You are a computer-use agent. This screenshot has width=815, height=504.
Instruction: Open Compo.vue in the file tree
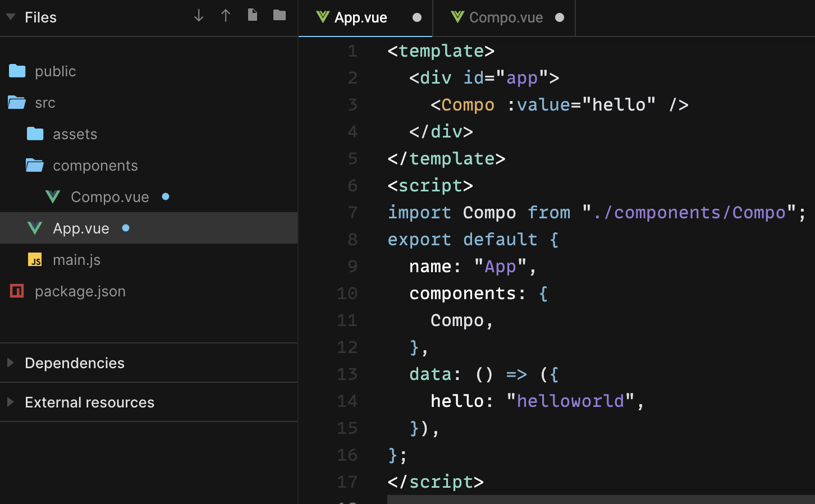click(149, 197)
